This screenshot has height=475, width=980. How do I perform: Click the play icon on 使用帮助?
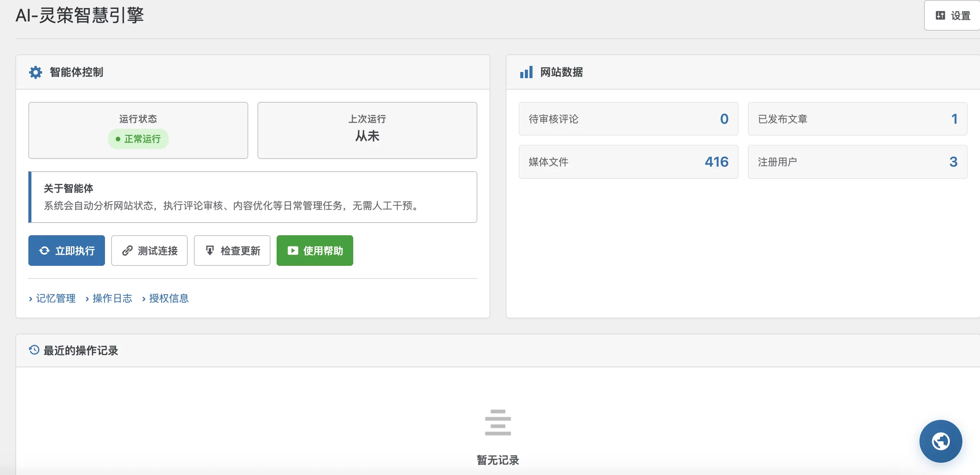[293, 251]
